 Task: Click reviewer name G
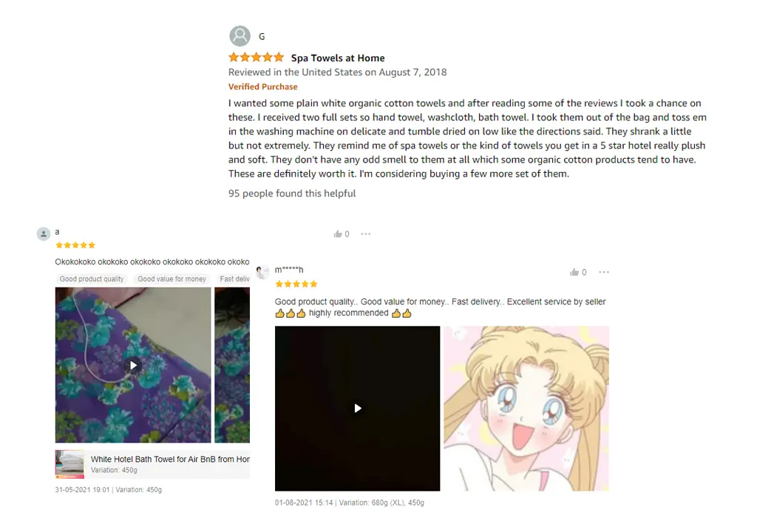(x=262, y=37)
